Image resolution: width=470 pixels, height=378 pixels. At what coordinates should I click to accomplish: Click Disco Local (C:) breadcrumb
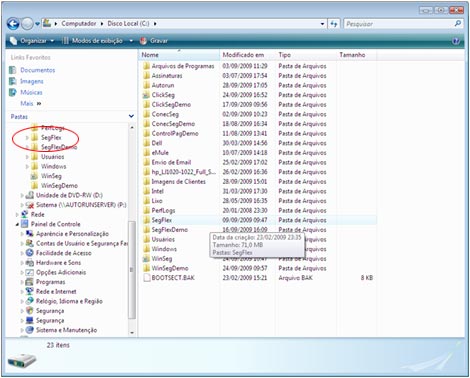click(x=128, y=23)
